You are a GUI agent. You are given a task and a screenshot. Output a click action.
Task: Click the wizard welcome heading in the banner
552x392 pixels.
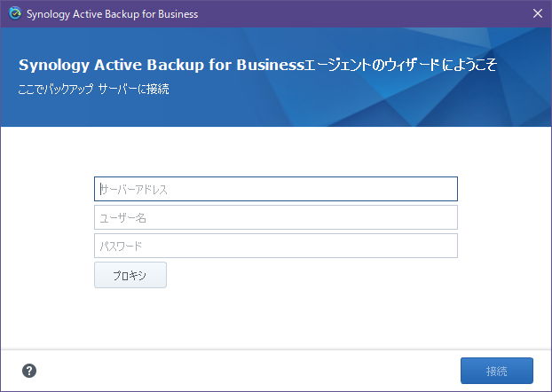click(257, 65)
